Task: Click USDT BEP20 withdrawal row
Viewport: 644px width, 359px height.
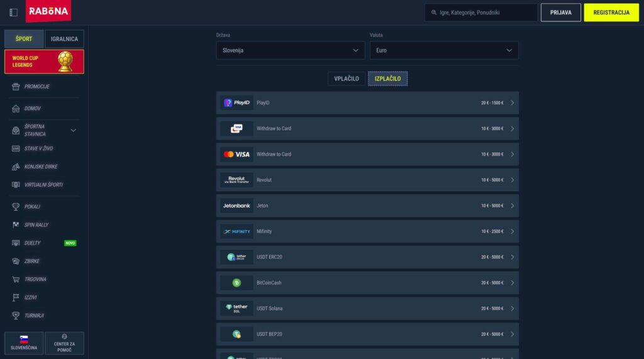Action: pyautogui.click(x=367, y=334)
